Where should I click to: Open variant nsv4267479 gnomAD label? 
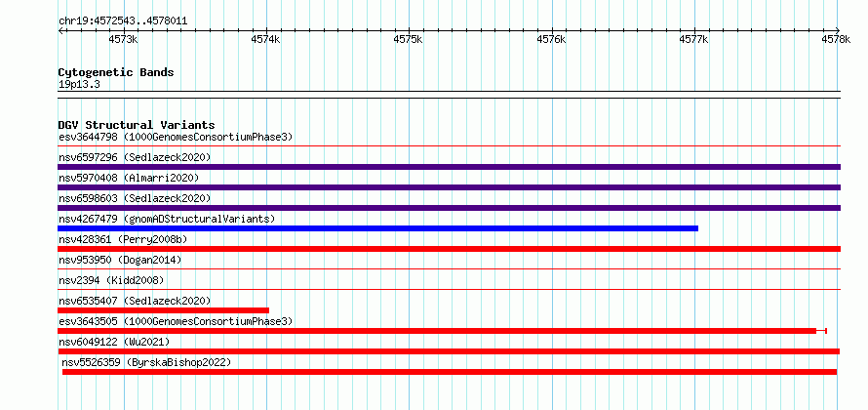167,219
